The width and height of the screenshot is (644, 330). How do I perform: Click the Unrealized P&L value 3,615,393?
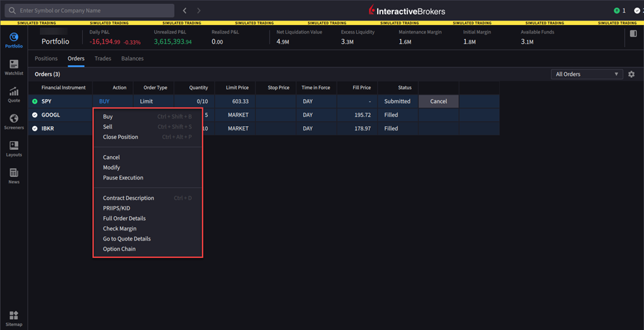[x=173, y=41]
